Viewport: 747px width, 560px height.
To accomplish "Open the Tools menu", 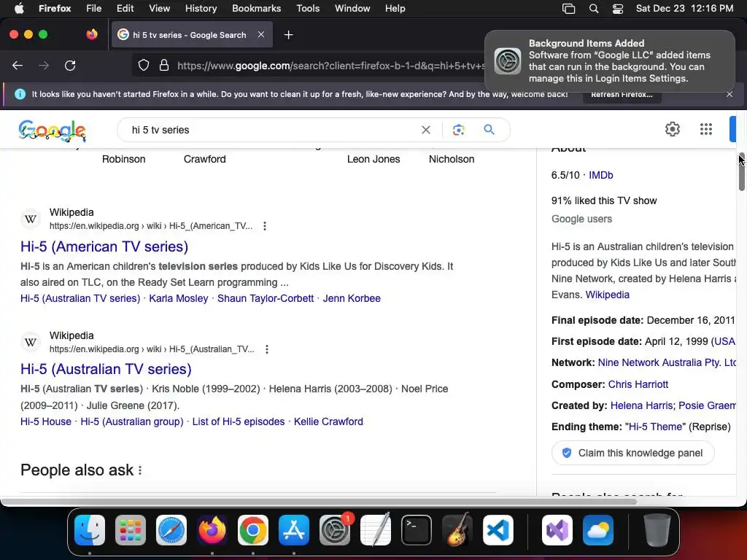I will [x=308, y=9].
